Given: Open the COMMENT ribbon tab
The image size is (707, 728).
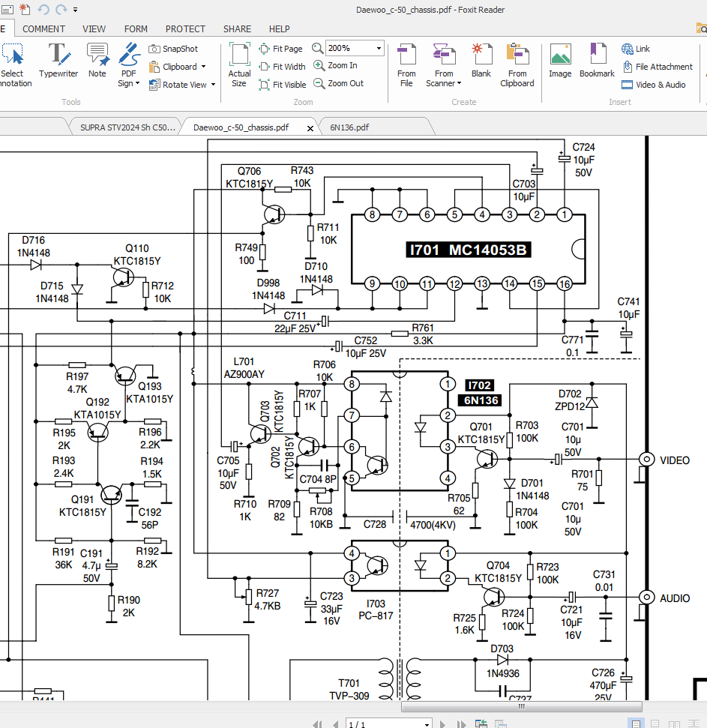Looking at the screenshot, I should point(43,28).
